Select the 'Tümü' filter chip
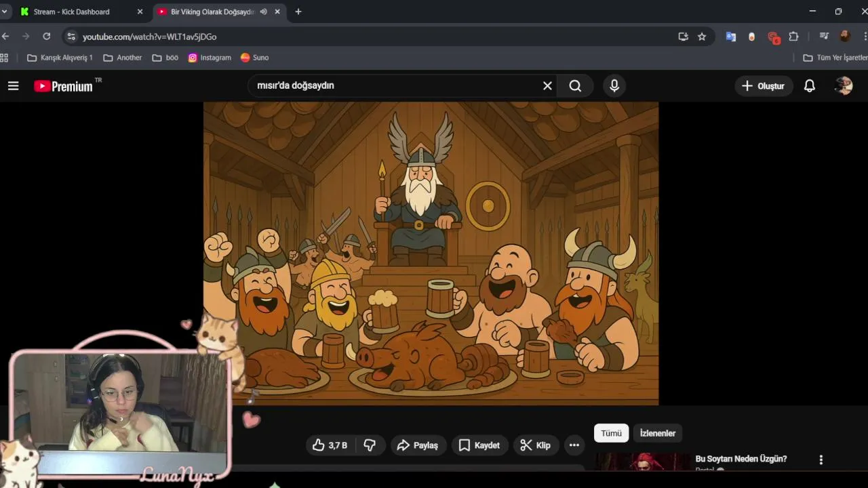Viewport: 868px width, 488px height. 611,433
